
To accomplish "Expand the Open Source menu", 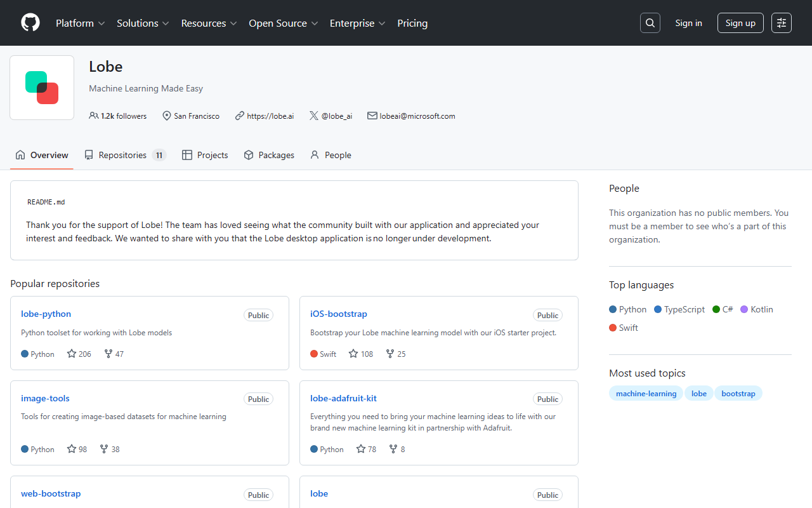I will (x=283, y=23).
